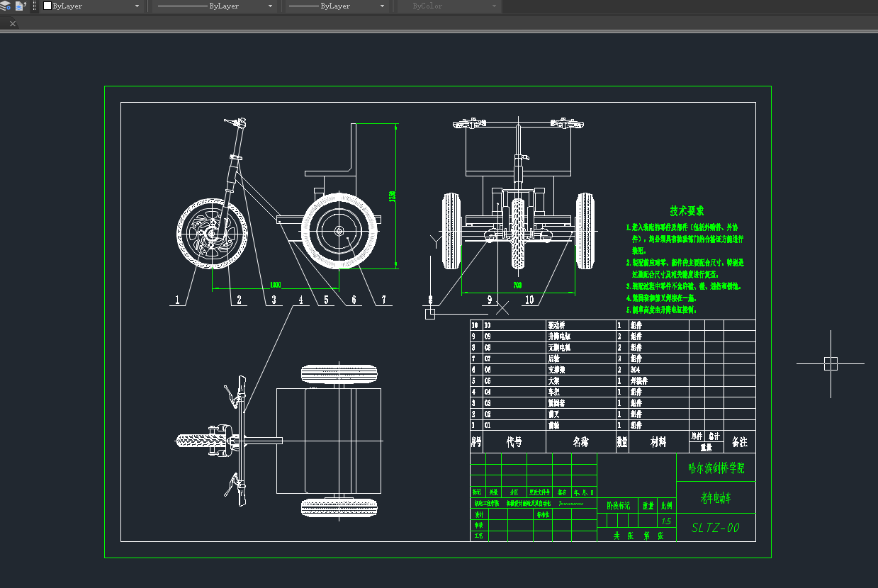Click the white color swatch in color box
Screen dimensions: 878x588
47,6
